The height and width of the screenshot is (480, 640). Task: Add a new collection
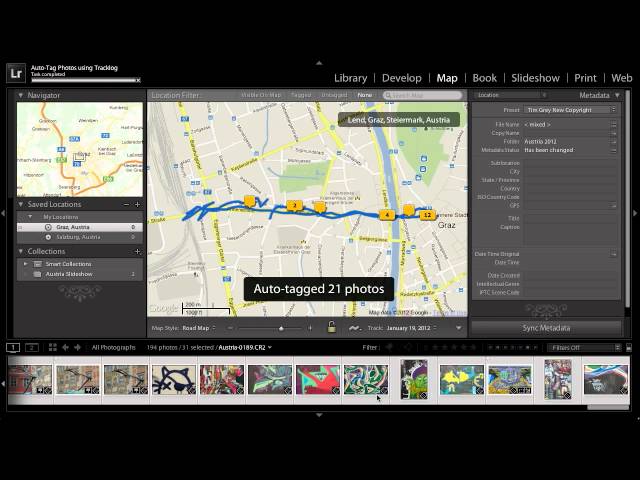point(138,251)
